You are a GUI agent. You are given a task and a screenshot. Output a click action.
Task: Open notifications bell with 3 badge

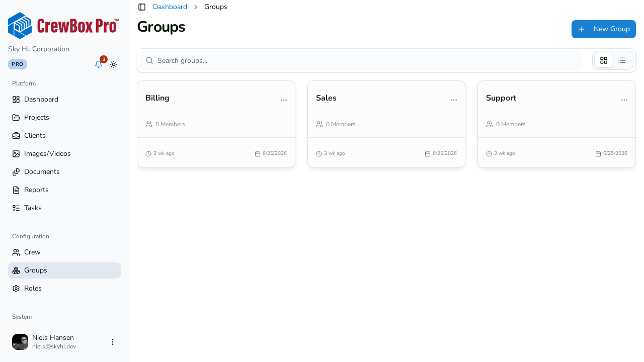(x=99, y=64)
